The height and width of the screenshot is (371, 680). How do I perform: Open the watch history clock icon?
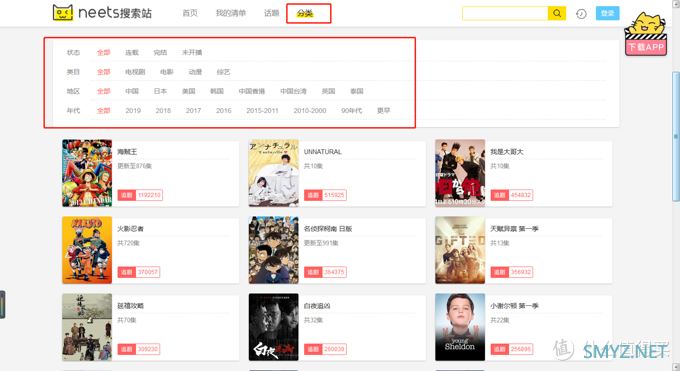581,14
